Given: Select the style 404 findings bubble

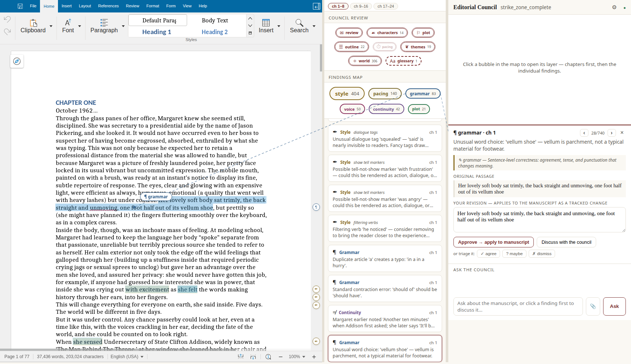Looking at the screenshot, I should pyautogui.click(x=347, y=93).
